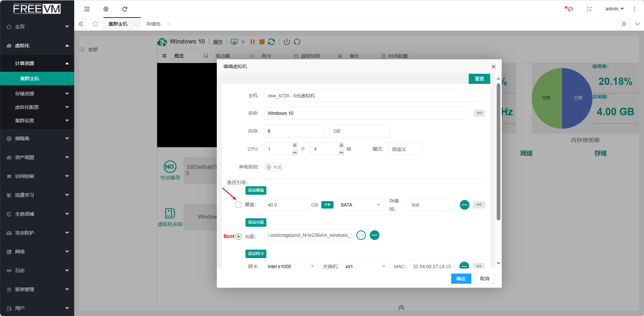Click the ellipsis browse icon for CD drive
This screenshot has height=316, width=644.
coord(361,235)
